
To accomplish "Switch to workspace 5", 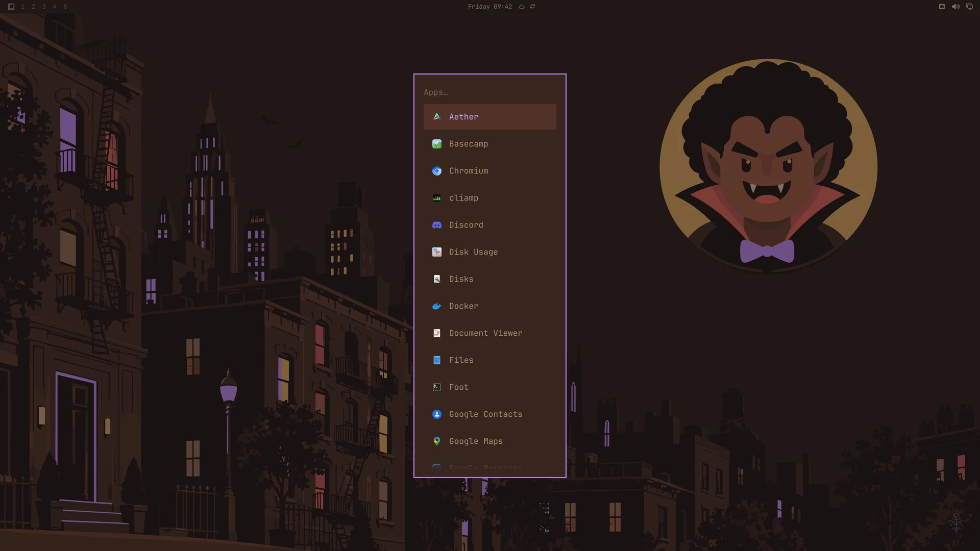I will (65, 7).
